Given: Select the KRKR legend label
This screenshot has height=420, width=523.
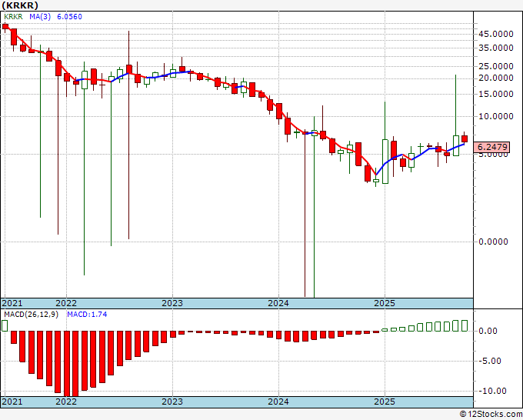Looking at the screenshot, I should click(x=13, y=17).
